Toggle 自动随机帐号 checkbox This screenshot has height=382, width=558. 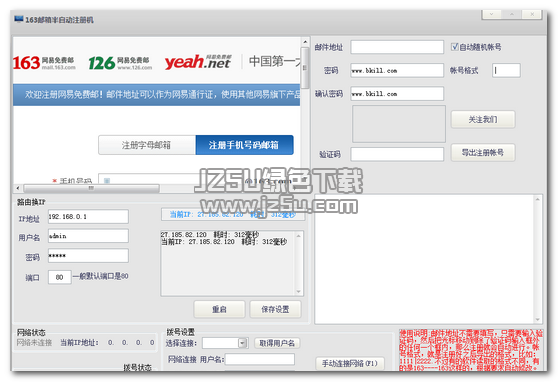454,47
